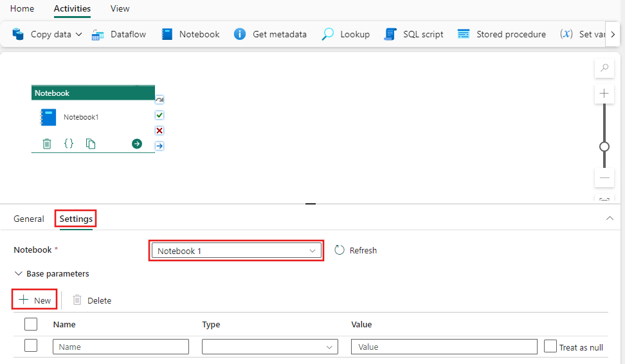
Task: Click the Delete parameter button
Action: tap(92, 300)
